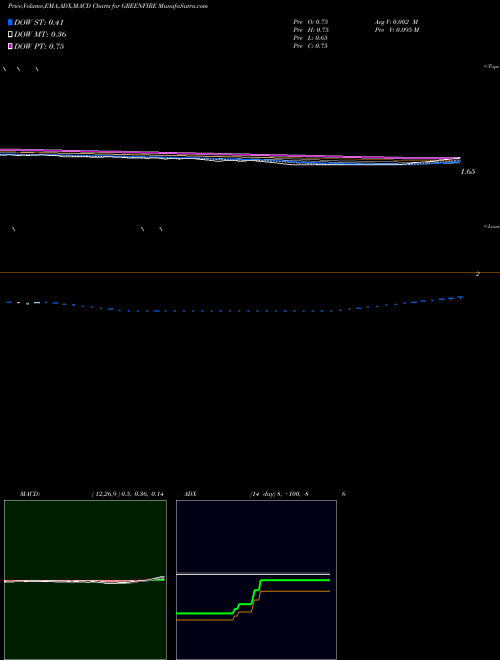The image size is (500, 660).
Task: Select the 'DOW MT: 0.36' legend label
Action: point(40,35)
